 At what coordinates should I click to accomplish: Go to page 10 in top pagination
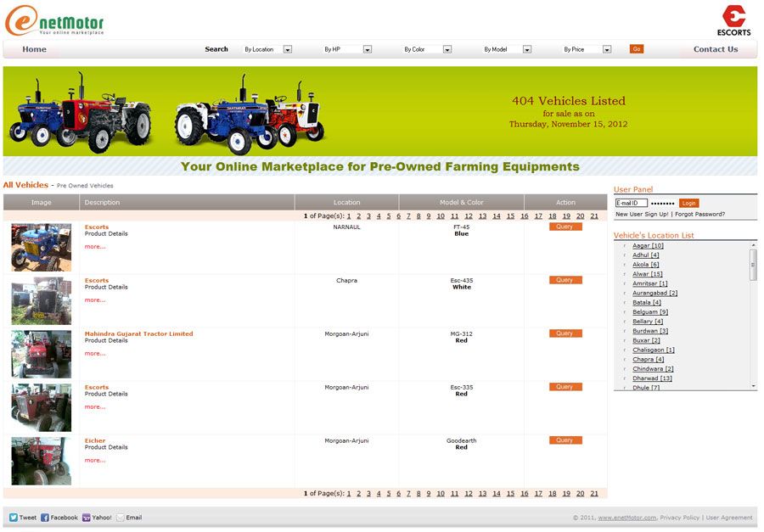(x=441, y=216)
